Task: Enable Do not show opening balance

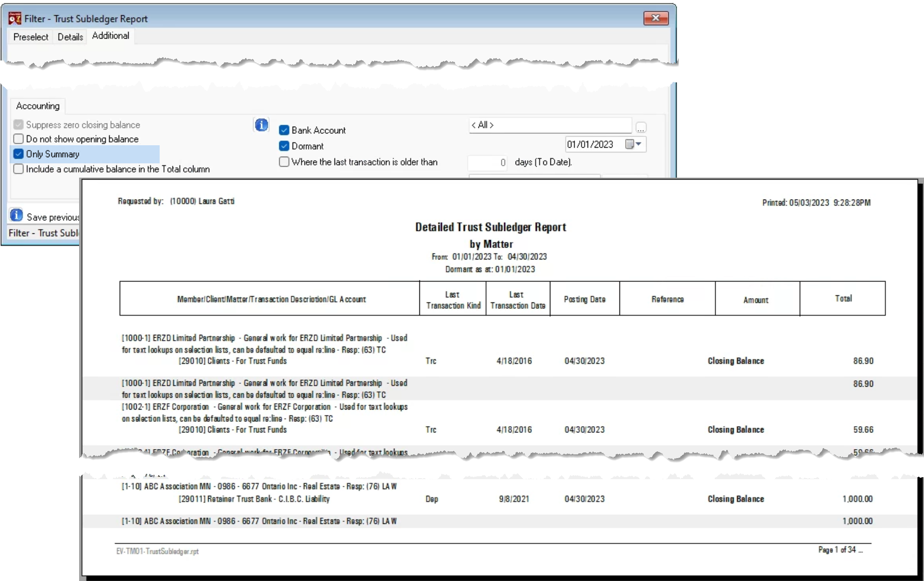Action: 19,139
